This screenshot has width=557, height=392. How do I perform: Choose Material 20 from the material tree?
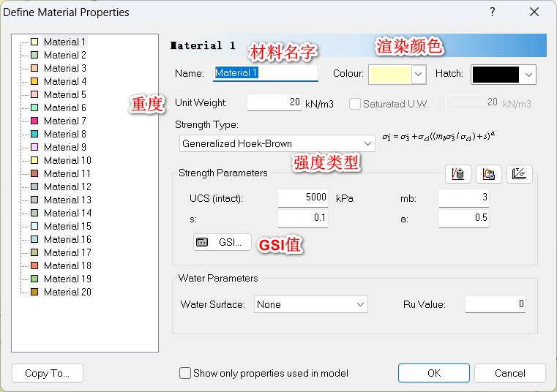coord(67,292)
